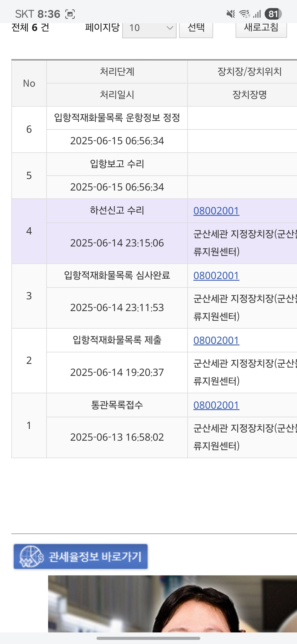This screenshot has width=297, height=644.
Task: Tap the screen capture icon in status bar
Action: coord(70,14)
